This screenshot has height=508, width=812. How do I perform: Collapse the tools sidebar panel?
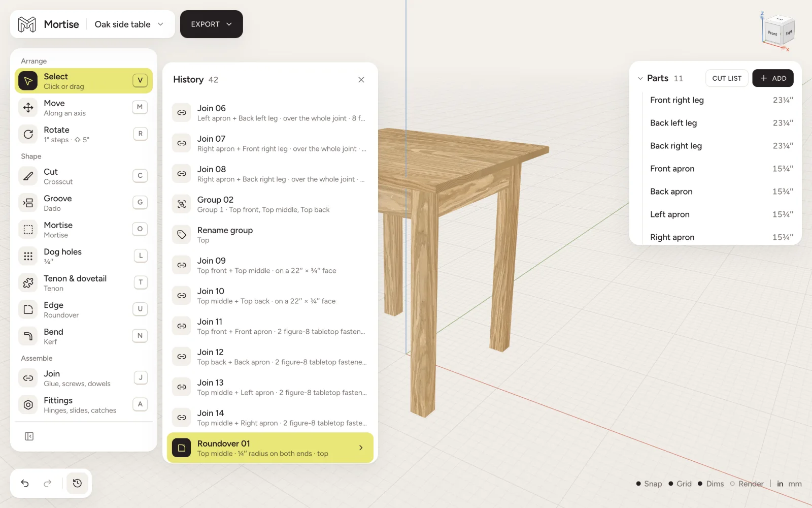coord(29,436)
